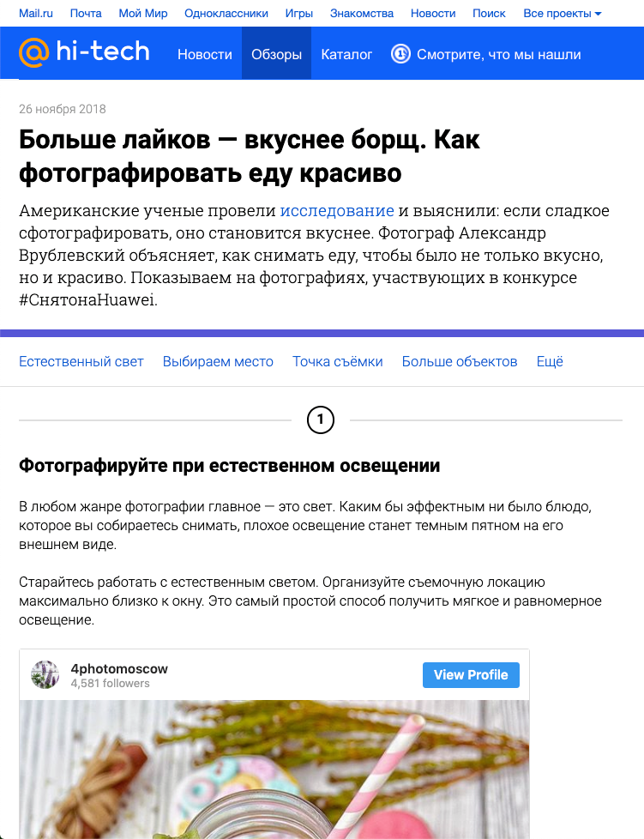Click the View Profile button
Viewport: 644px width, 839px height.
click(471, 675)
